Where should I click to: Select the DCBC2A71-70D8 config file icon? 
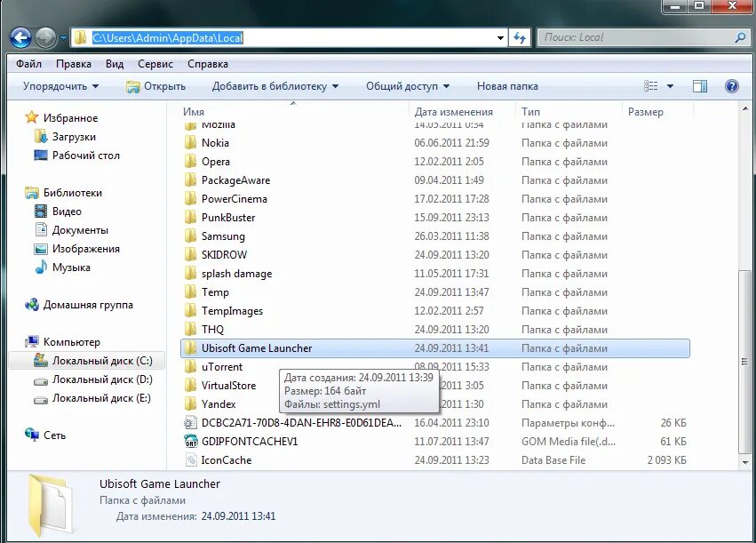pos(190,423)
